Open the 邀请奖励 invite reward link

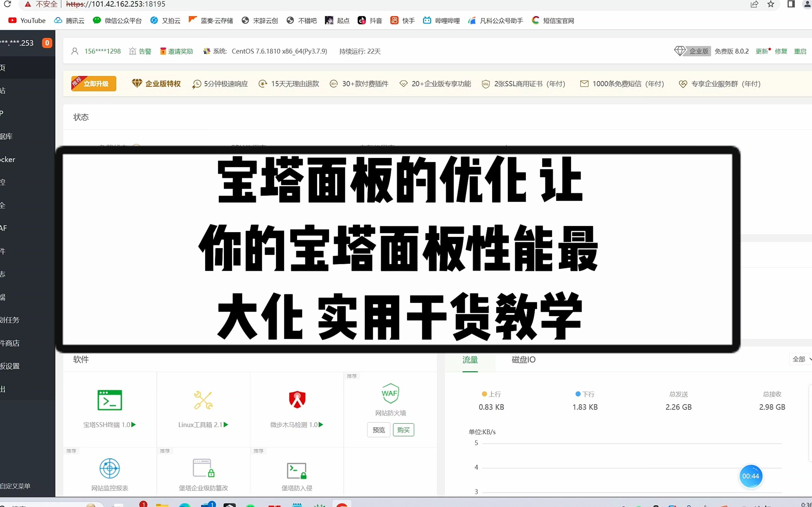pos(177,51)
